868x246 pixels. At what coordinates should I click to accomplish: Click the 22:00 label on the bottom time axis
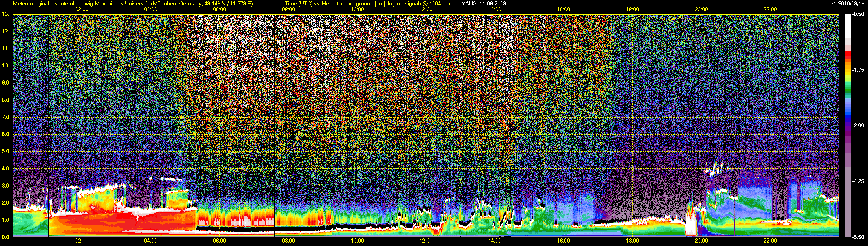click(x=770, y=241)
